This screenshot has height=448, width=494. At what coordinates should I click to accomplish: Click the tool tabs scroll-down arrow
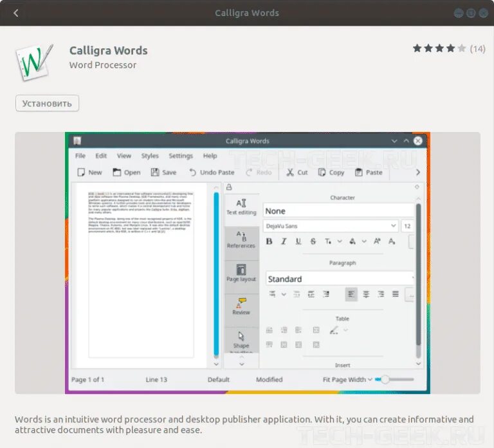click(242, 364)
